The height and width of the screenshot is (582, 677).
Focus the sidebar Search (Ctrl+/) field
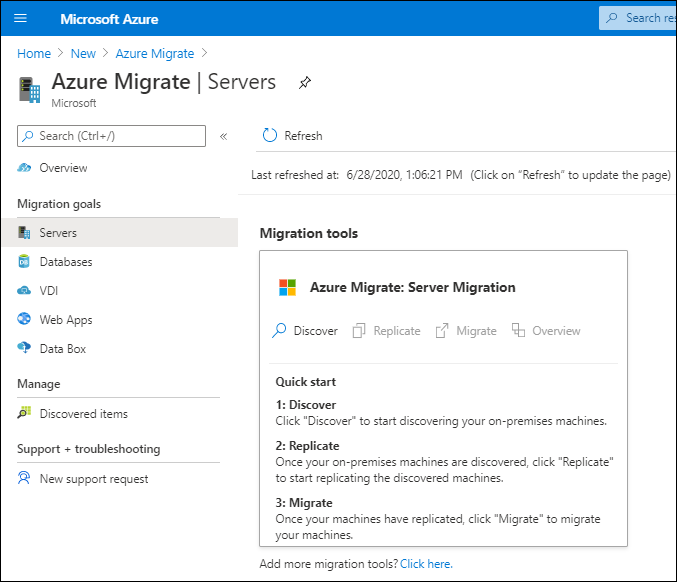pyautogui.click(x=111, y=136)
